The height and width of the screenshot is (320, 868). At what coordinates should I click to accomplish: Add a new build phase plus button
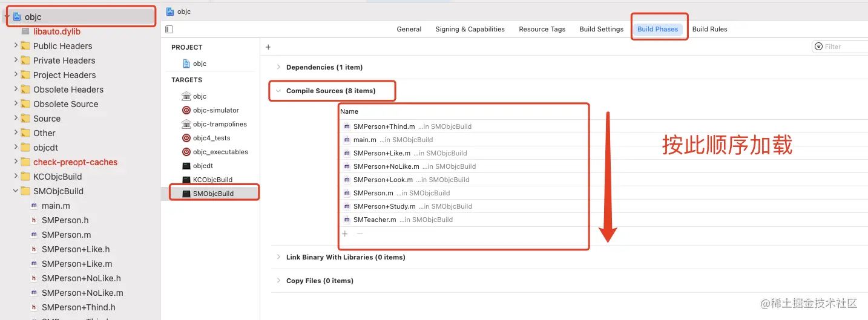coord(268,47)
